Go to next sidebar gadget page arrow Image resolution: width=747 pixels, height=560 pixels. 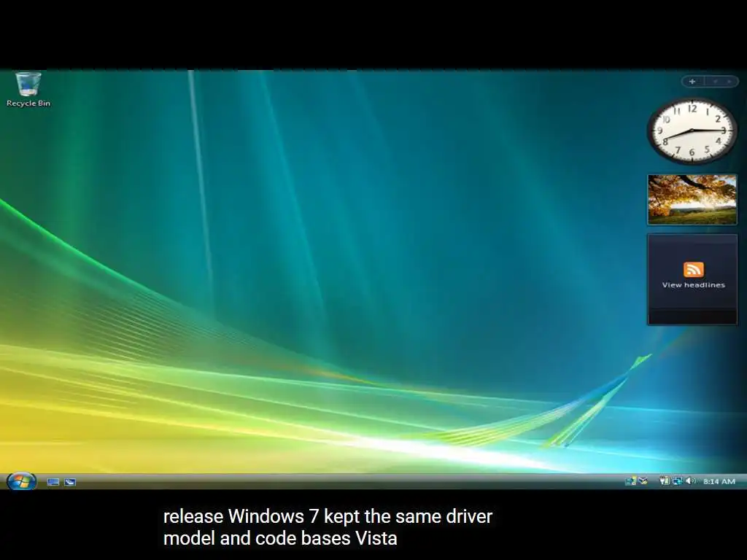[729, 82]
